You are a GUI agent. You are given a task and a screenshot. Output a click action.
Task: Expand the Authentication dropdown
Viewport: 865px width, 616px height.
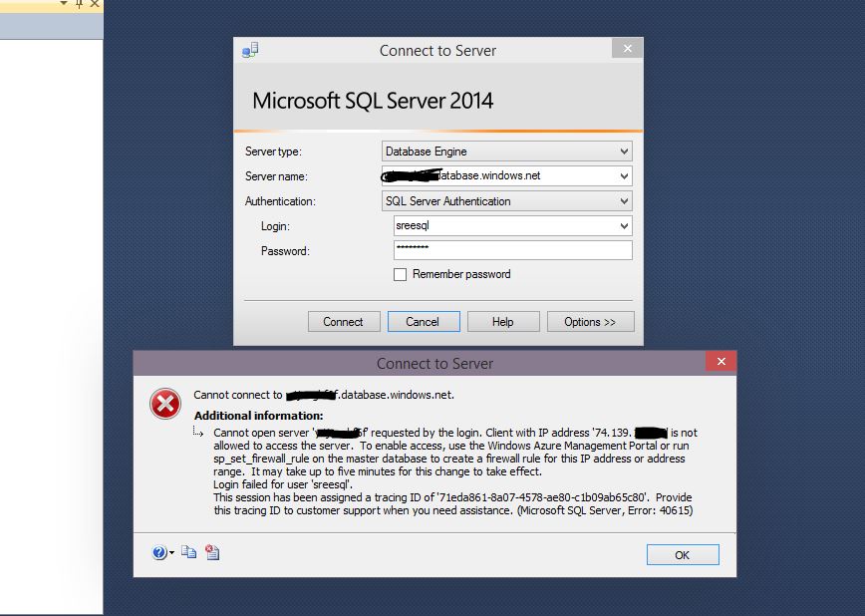point(624,201)
